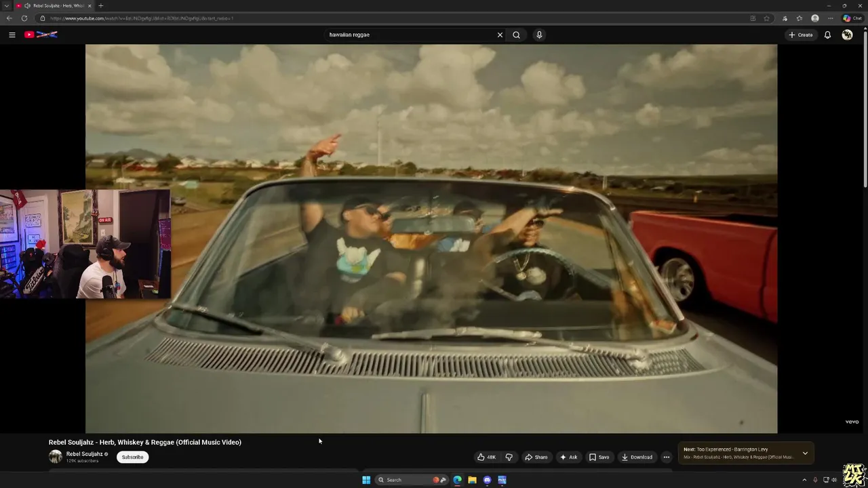Open more actions three-dot menu
Viewport: 868px width, 488px height.
click(666, 457)
